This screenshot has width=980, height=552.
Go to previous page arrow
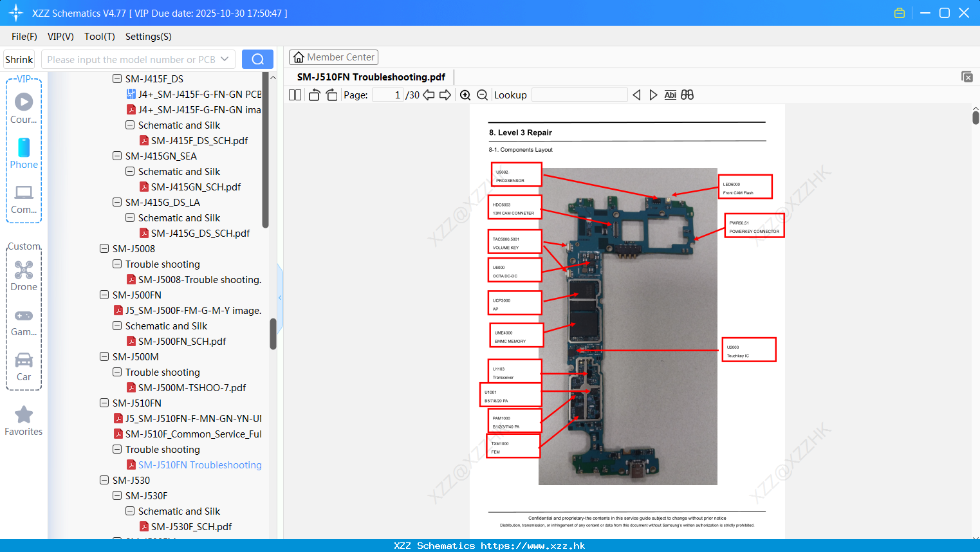click(429, 95)
